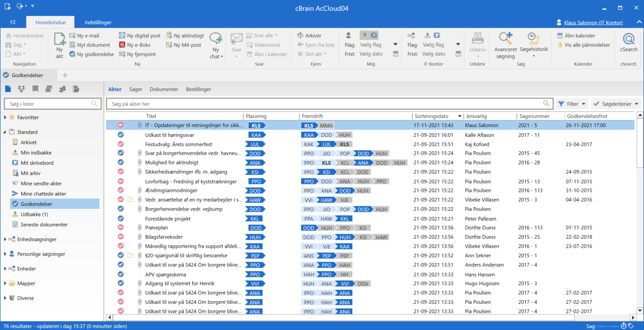Toggle the inbox icon in Mig group
This screenshot has height=330, width=644.
[364, 35]
